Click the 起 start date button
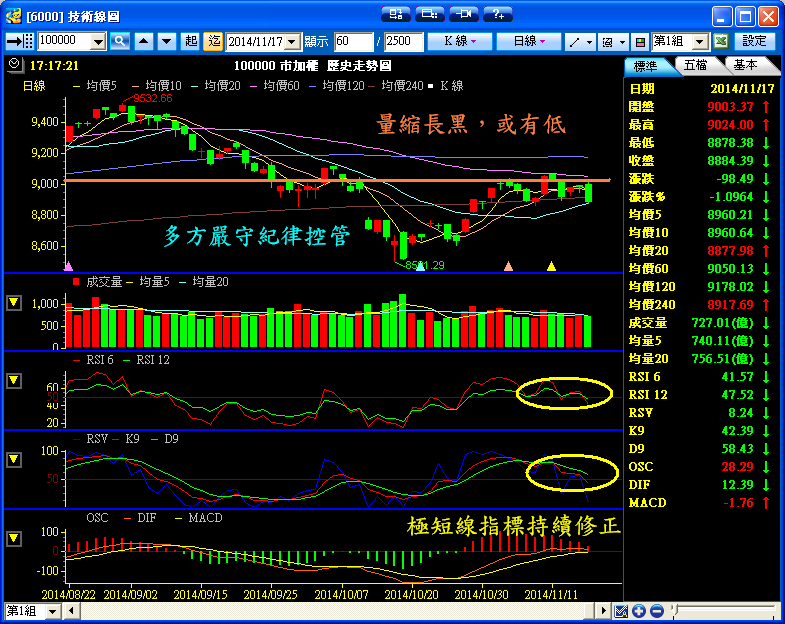The width and height of the screenshot is (785, 624). pyautogui.click(x=191, y=41)
